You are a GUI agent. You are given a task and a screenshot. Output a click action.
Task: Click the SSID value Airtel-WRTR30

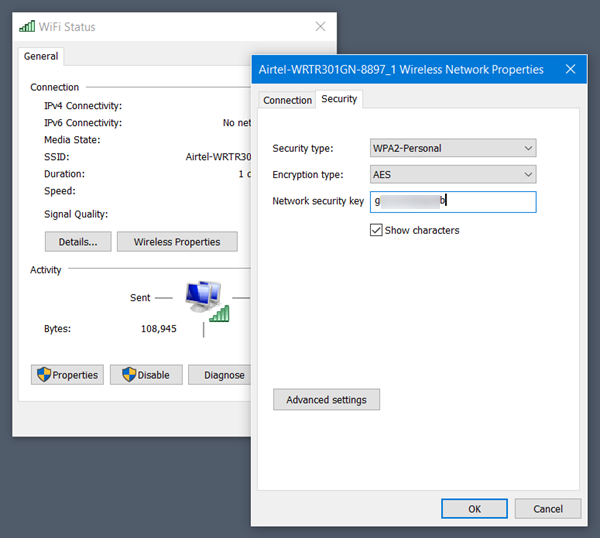[x=218, y=157]
